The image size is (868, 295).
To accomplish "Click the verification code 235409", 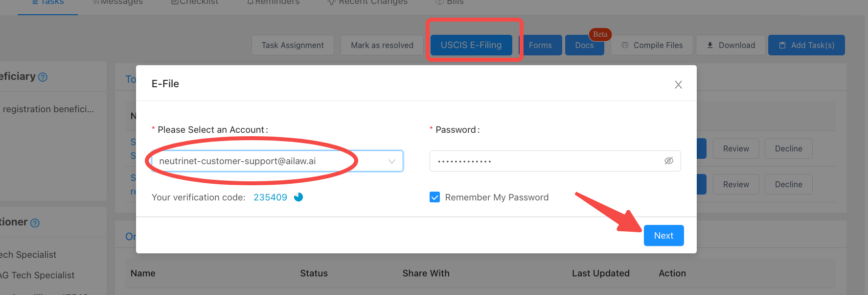I will 270,197.
